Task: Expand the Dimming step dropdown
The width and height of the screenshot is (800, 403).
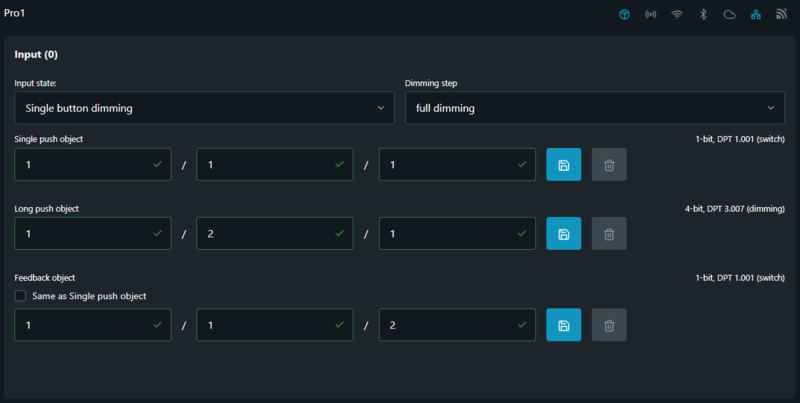Action: (x=594, y=108)
